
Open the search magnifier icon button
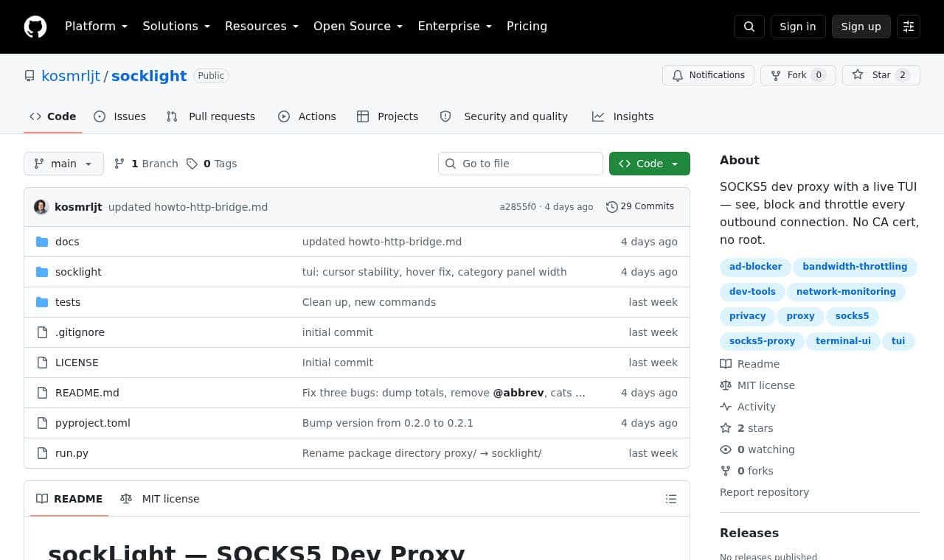pos(749,27)
